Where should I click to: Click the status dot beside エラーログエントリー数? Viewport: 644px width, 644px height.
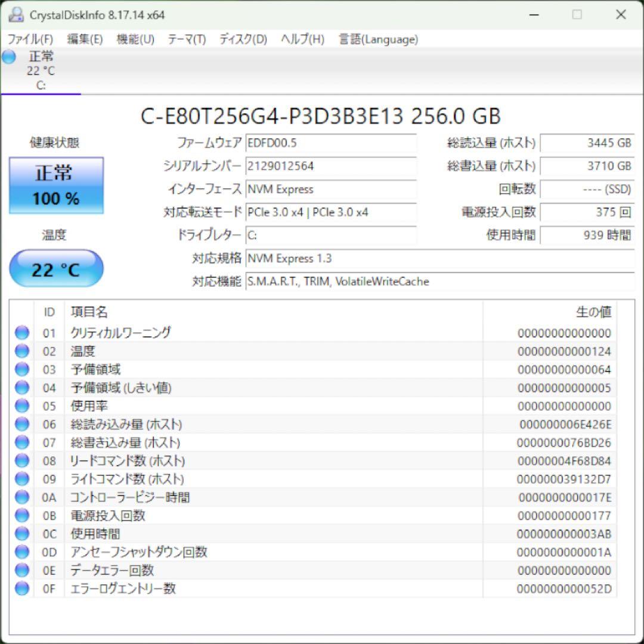(21, 589)
